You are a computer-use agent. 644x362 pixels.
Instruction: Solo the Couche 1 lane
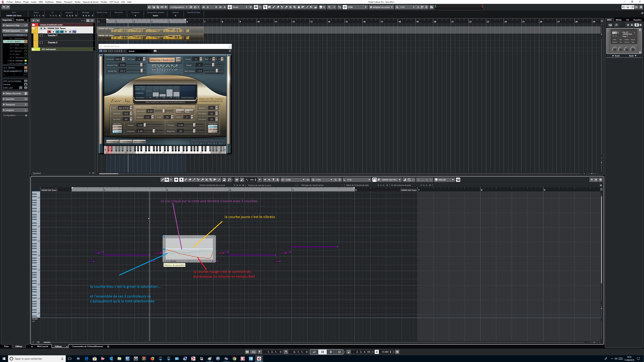[41, 36]
